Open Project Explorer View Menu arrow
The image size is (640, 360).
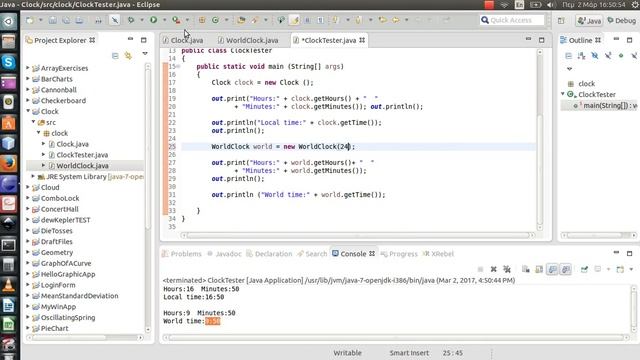pyautogui.click(x=145, y=54)
